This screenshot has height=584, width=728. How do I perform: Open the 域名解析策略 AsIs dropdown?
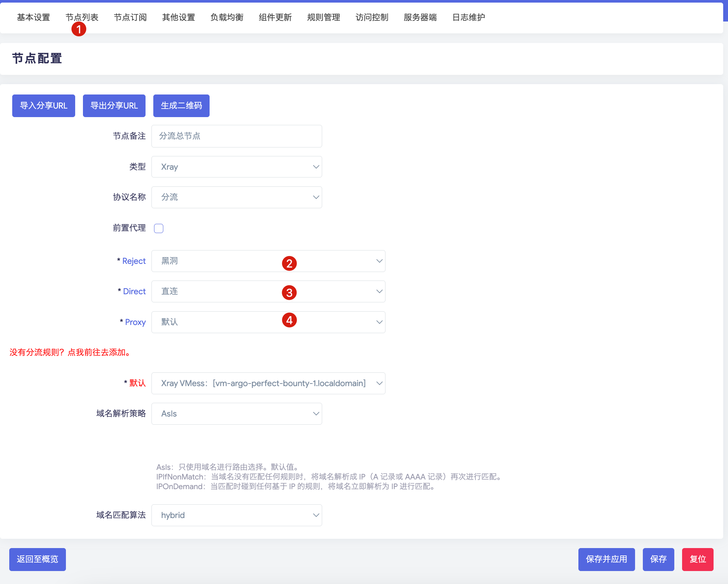pos(237,414)
